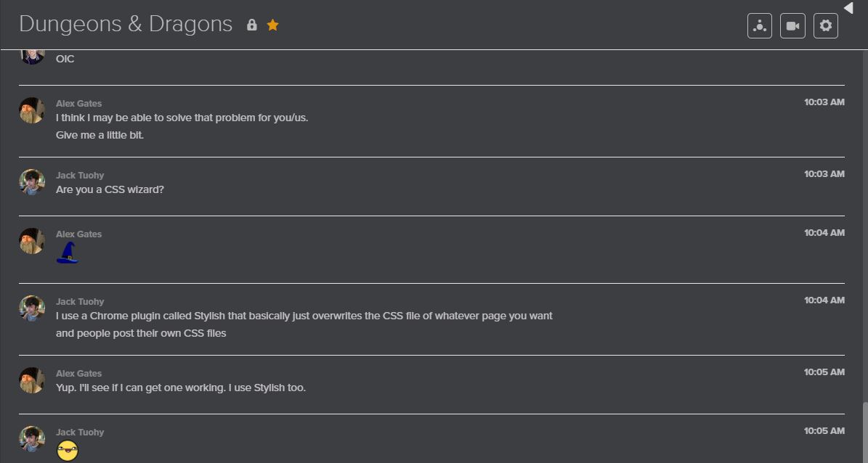Click Jack Tuohy name above smiley emoticon
This screenshot has width=868, height=463.
click(80, 432)
